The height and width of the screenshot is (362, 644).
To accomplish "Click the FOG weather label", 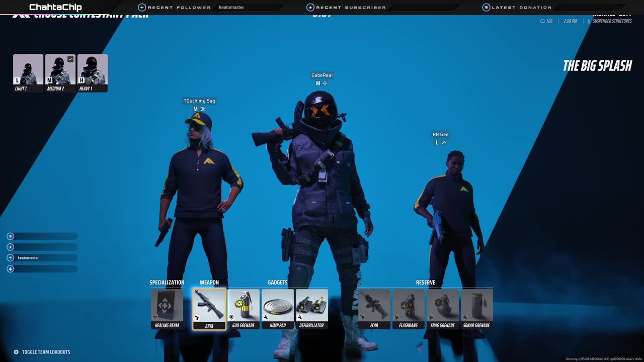I will click(549, 21).
